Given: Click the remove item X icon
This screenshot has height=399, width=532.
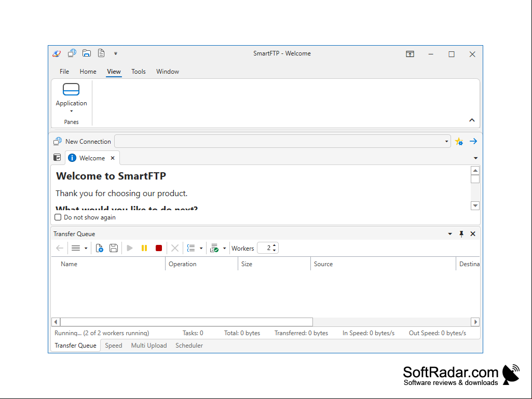Looking at the screenshot, I should 175,248.
